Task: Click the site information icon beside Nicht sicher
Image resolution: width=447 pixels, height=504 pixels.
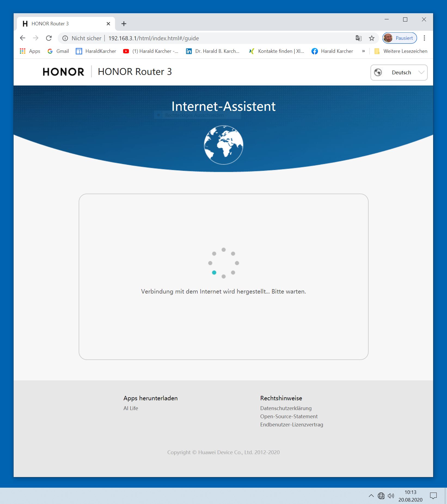Action: (x=65, y=38)
